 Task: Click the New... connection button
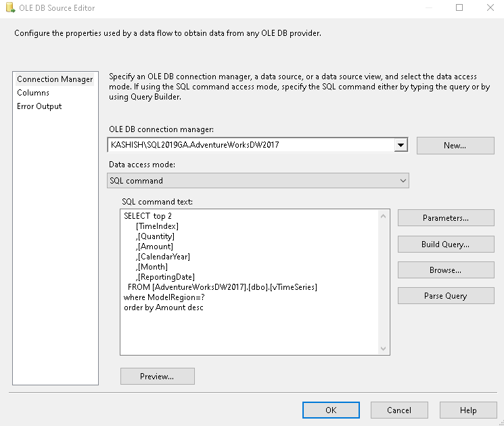[x=455, y=146]
